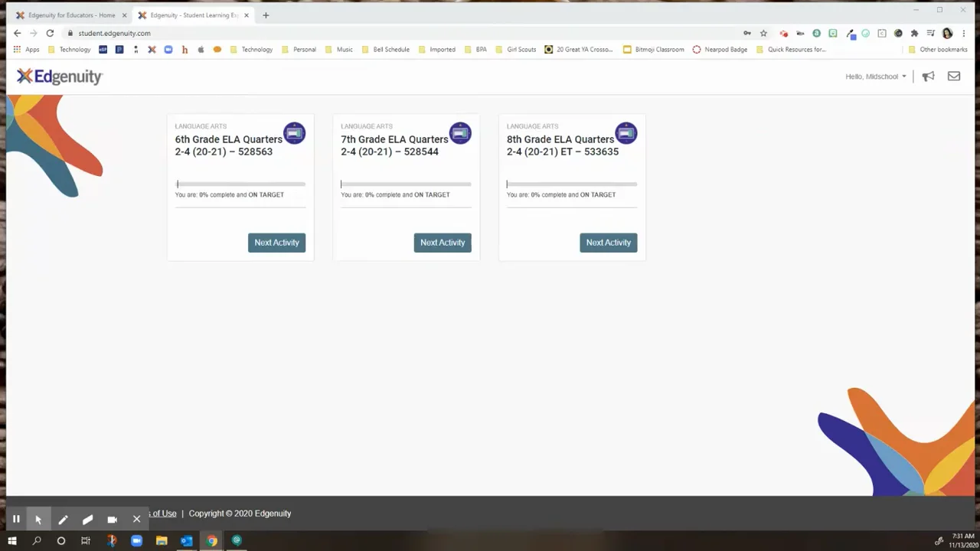Select the Edgenuity Student Learning tab
The width and height of the screenshot is (980, 551).
click(194, 15)
